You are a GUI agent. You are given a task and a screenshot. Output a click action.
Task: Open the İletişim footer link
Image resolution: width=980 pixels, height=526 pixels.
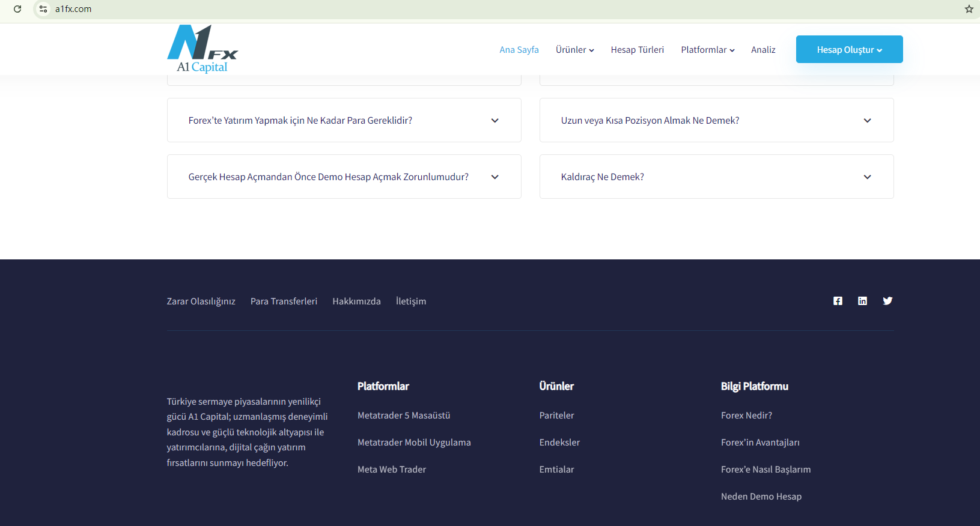(x=411, y=301)
